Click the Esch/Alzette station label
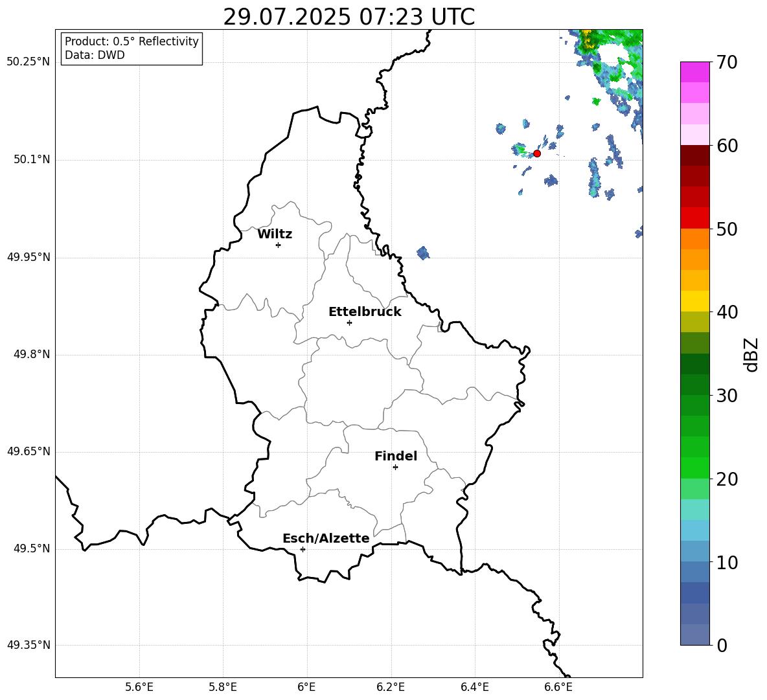This screenshot has height=700, width=767. [x=326, y=538]
